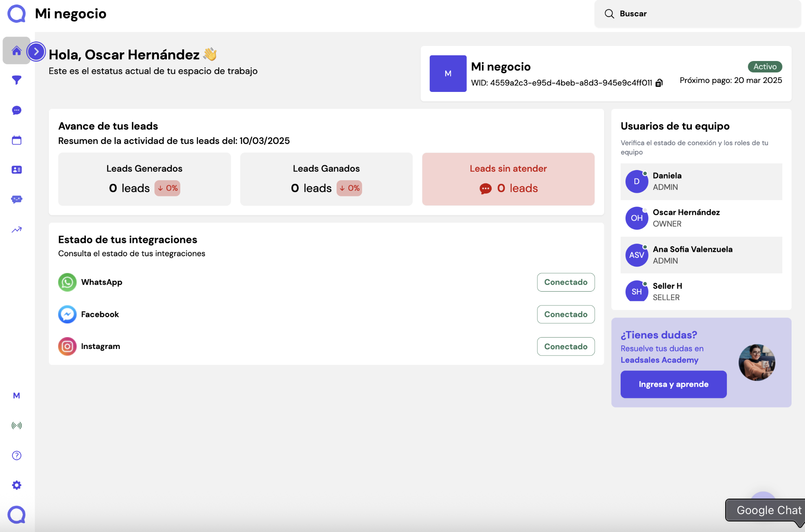Open the Leads sin atender card
The height and width of the screenshot is (532, 805).
(x=508, y=179)
